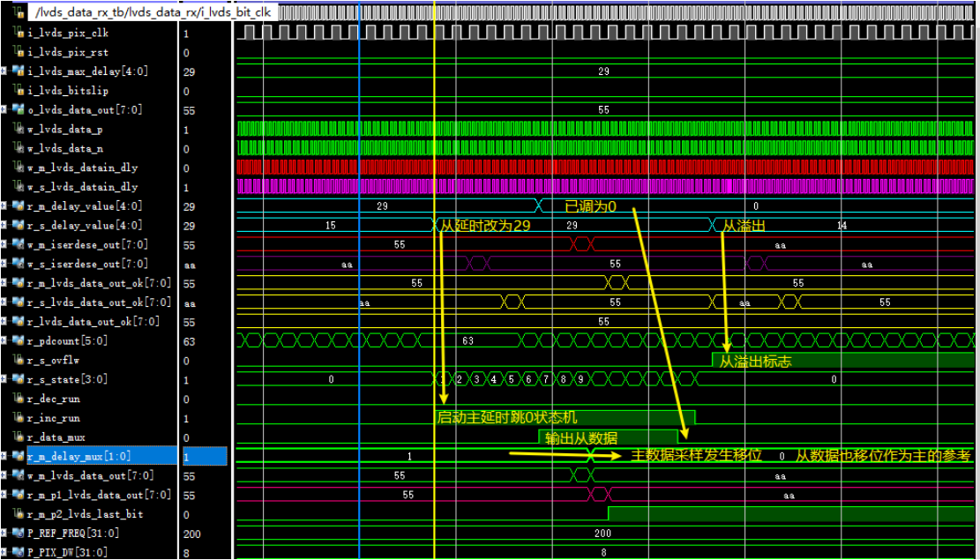Click the bus icon next to o_lvds_data_out[7:0]
This screenshot has height=560, width=980.
[x=18, y=110]
